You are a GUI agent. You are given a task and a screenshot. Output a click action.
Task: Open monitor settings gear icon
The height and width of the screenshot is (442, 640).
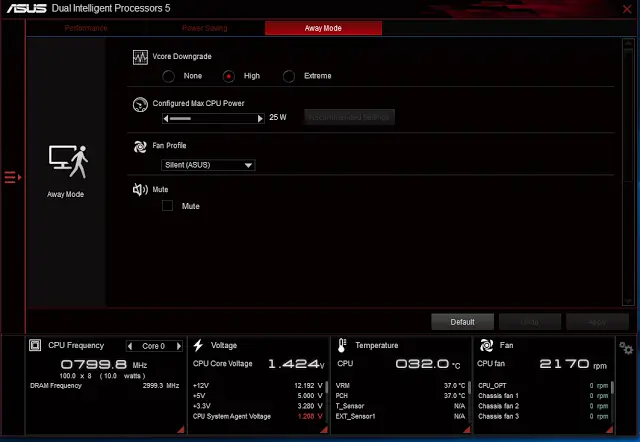point(626,348)
